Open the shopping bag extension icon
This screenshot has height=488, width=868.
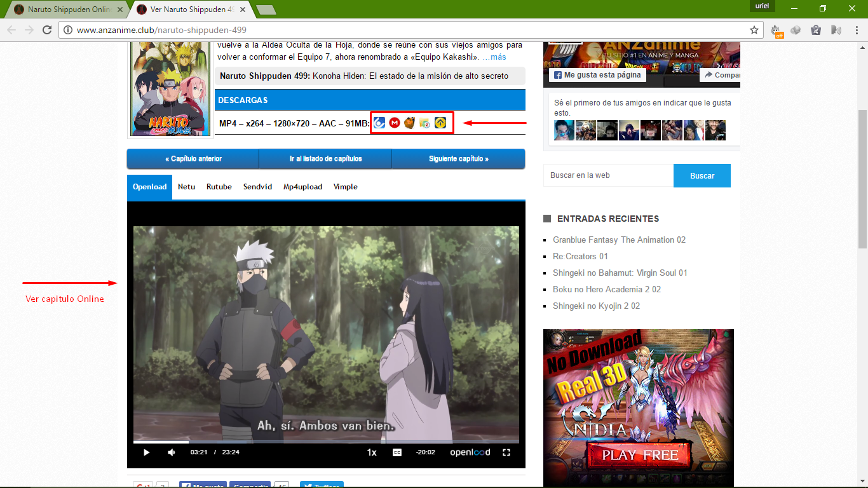816,30
